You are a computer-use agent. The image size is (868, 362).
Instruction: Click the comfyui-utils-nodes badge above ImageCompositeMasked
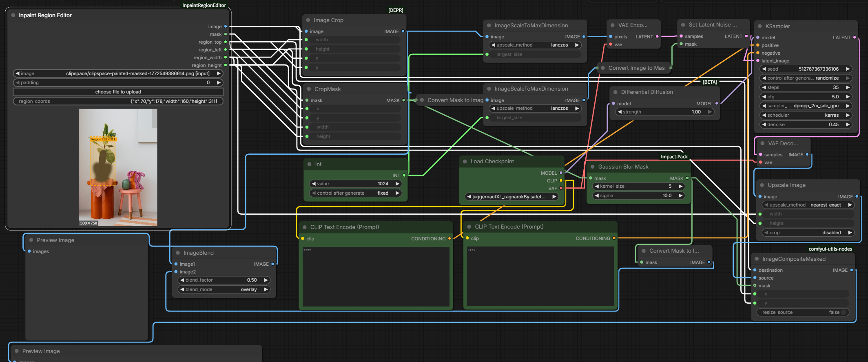tap(830, 249)
